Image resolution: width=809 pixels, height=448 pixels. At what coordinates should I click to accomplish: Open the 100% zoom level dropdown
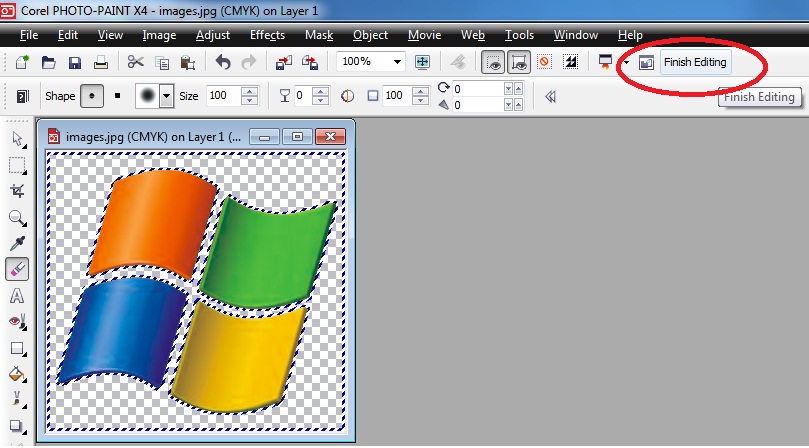397,62
